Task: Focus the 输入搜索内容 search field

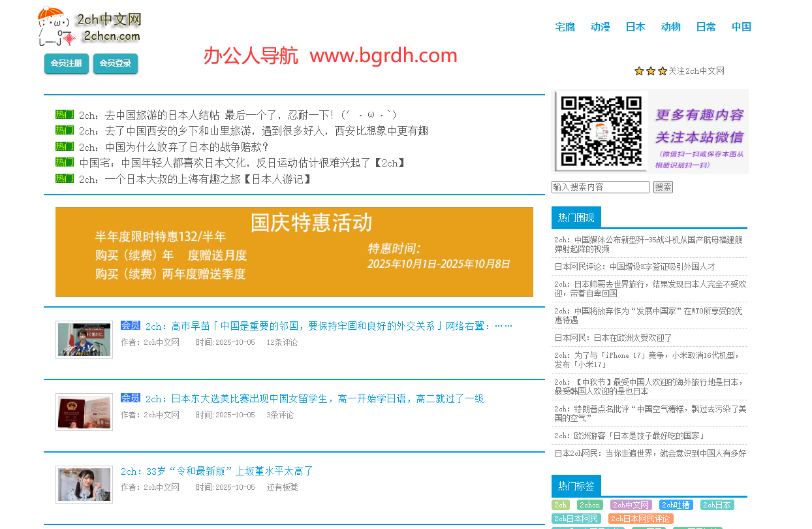Action: 600,187
